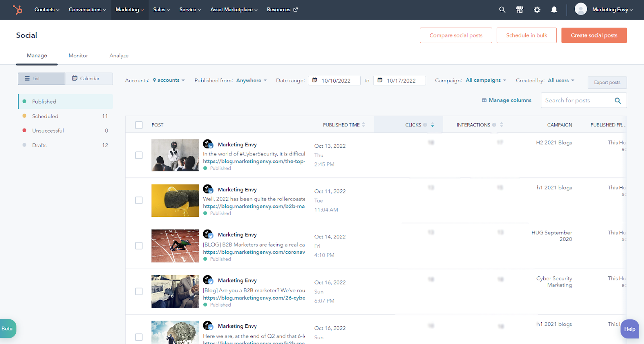Click the end date field 10/17/2022
Image resolution: width=644 pixels, height=344 pixels.
[400, 81]
